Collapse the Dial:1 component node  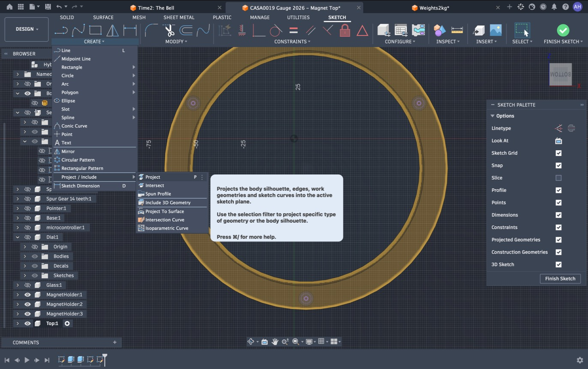18,237
